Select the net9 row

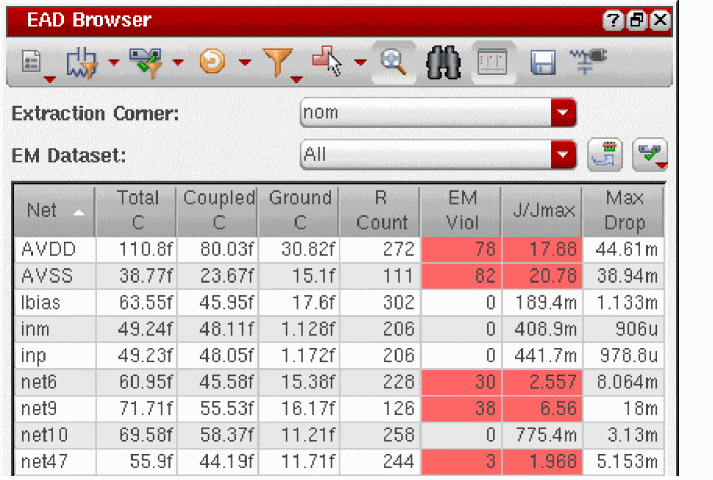tap(339, 408)
